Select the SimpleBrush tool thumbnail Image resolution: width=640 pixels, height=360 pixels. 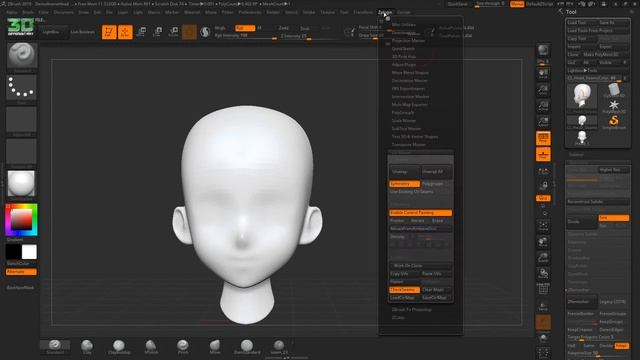click(x=614, y=122)
